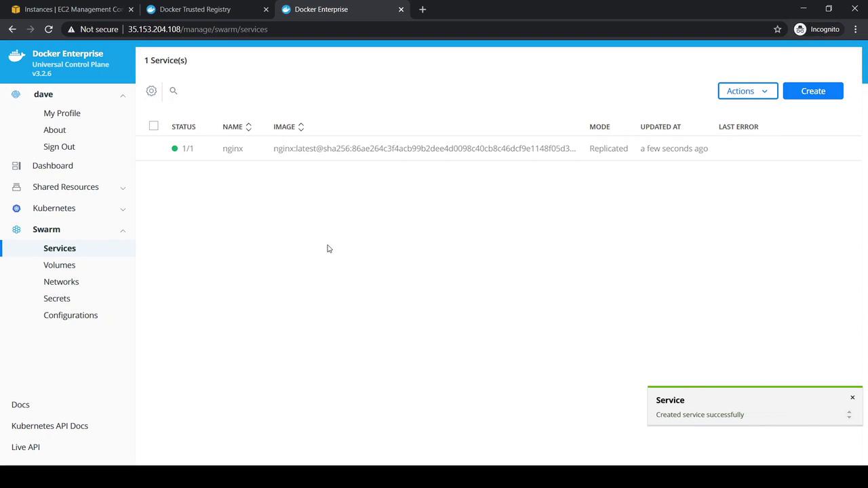Open the About page
This screenshot has height=488, width=868.
(x=55, y=130)
